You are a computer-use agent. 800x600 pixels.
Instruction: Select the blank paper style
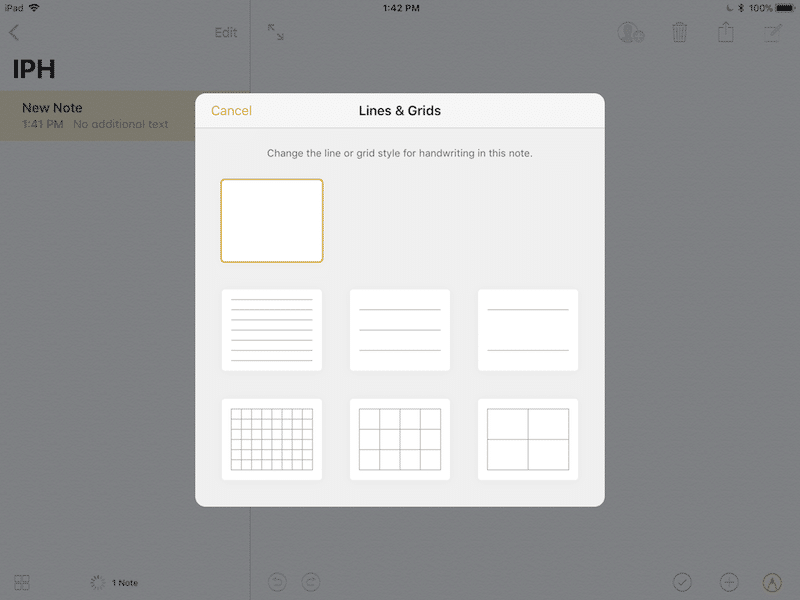click(272, 221)
